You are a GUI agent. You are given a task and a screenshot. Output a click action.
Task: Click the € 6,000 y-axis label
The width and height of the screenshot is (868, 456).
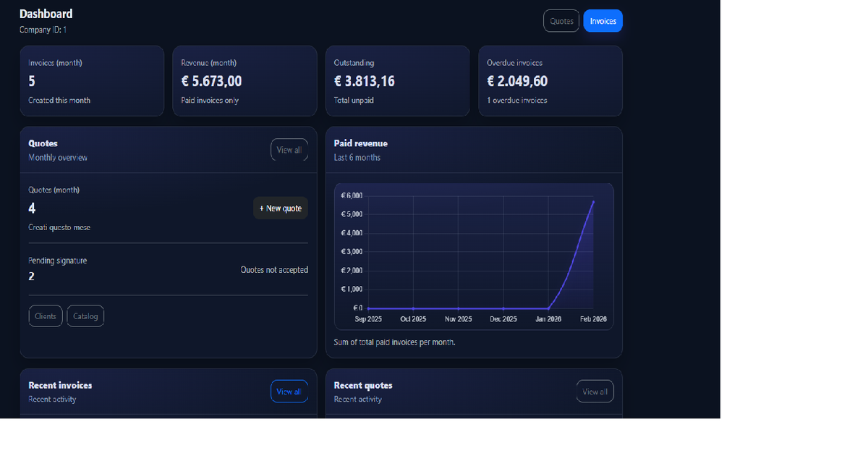click(x=352, y=195)
